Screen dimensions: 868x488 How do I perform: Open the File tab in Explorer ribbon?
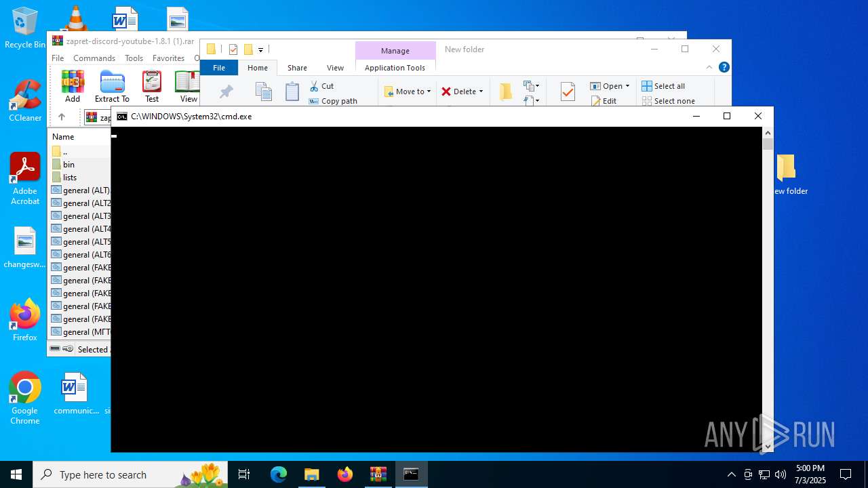pos(219,68)
